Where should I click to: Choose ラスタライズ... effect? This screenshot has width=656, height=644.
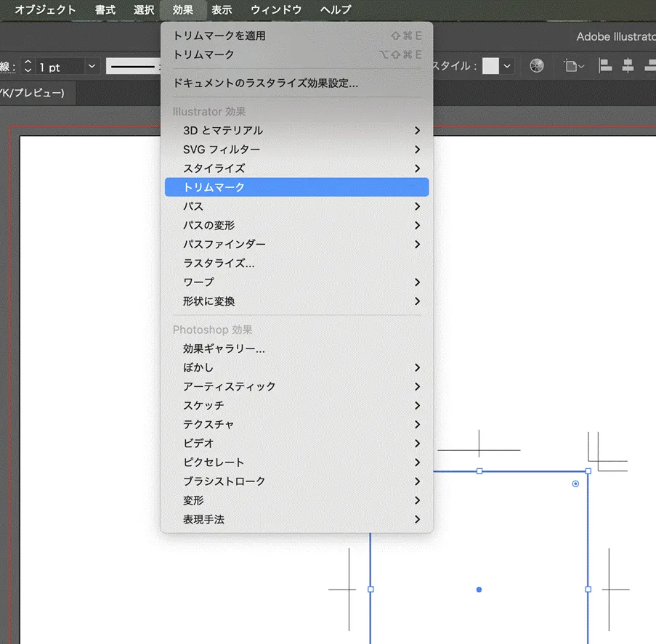click(296, 263)
